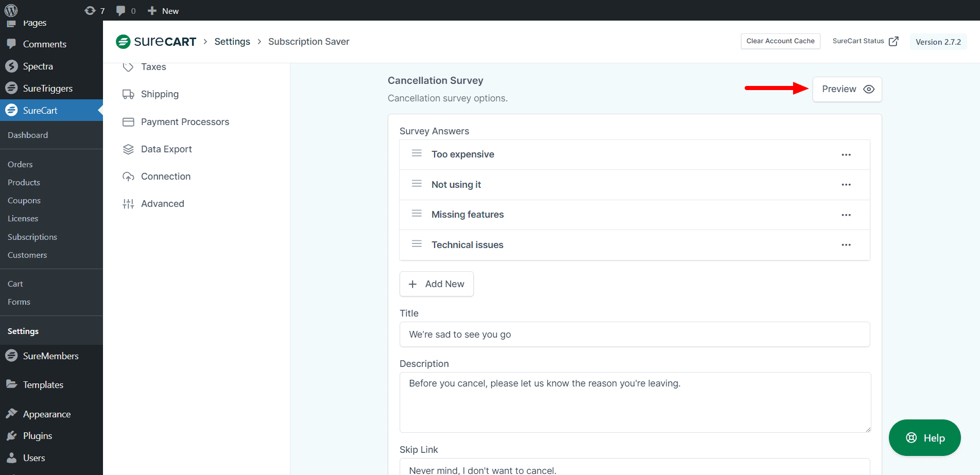Click the Help lifebuoy button
Screen dimensions: 980x475
(924, 438)
